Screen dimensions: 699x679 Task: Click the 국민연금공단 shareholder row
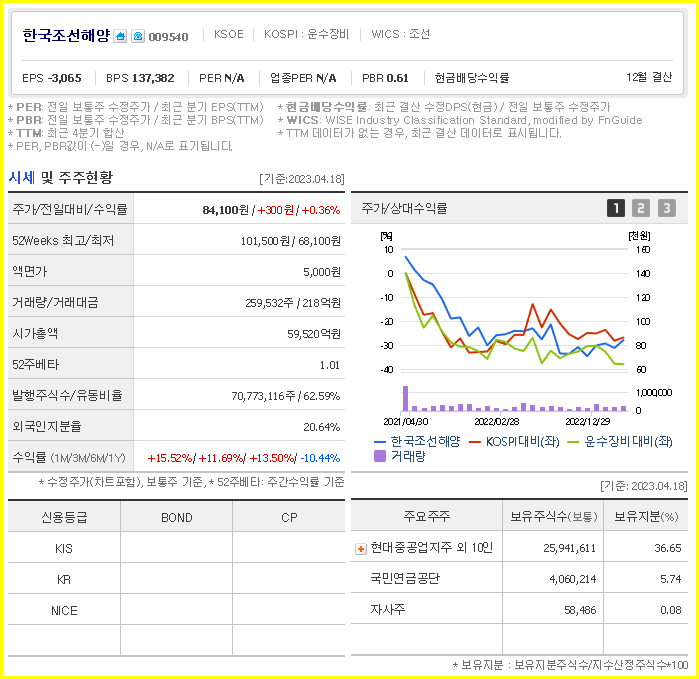tap(519, 579)
